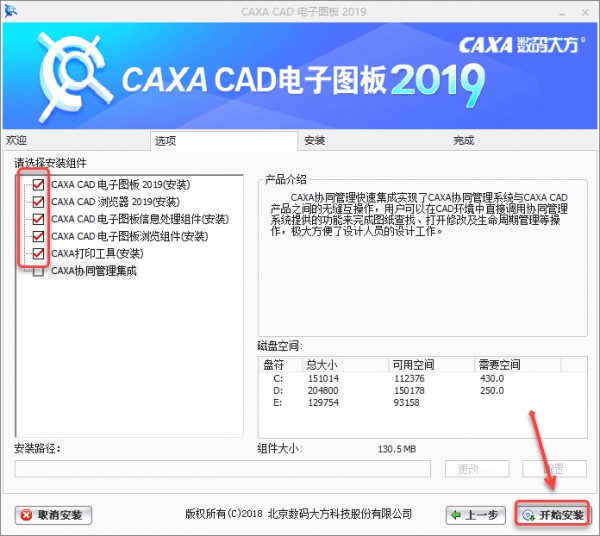Click the CAXA app icon in title bar

[x=11, y=11]
